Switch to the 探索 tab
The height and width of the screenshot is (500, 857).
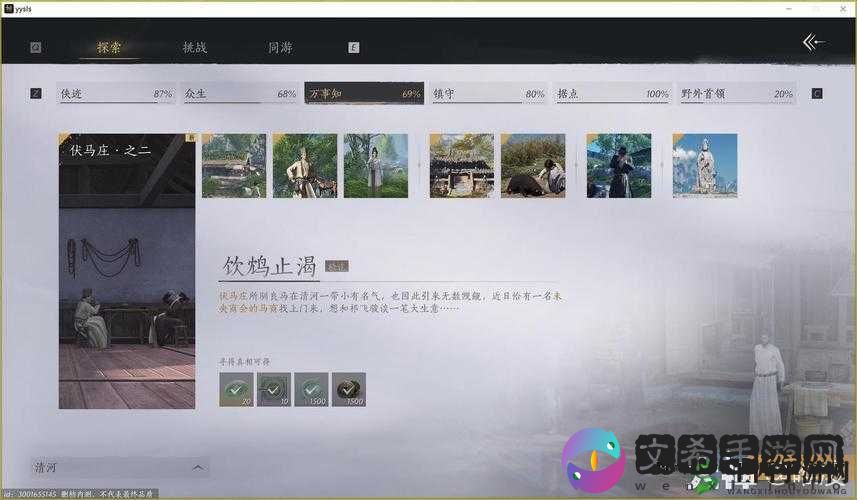[109, 48]
